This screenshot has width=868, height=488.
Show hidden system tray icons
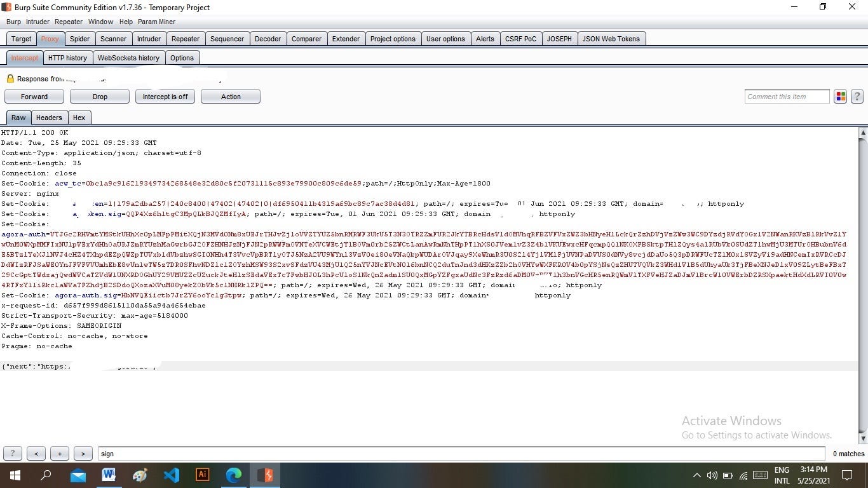(696, 475)
